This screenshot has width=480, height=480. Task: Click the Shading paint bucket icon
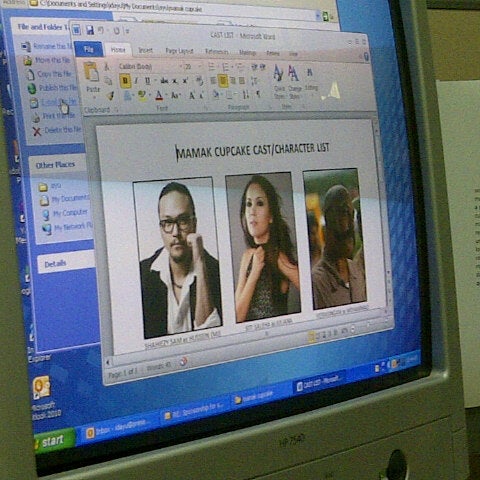216,95
